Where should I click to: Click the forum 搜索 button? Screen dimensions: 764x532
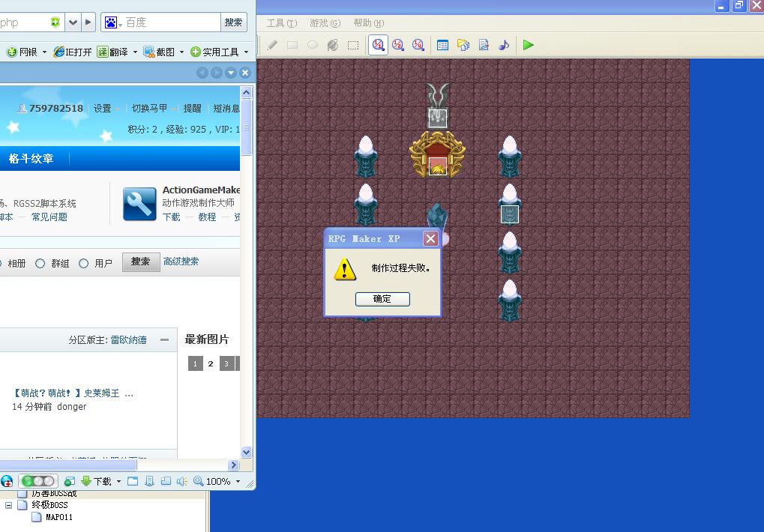pos(140,262)
